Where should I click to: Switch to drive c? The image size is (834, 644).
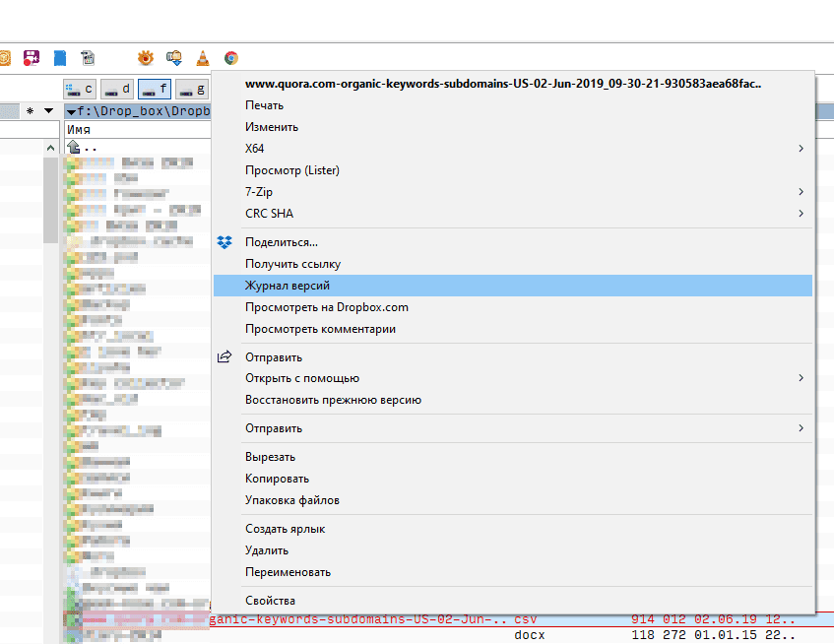click(x=81, y=90)
